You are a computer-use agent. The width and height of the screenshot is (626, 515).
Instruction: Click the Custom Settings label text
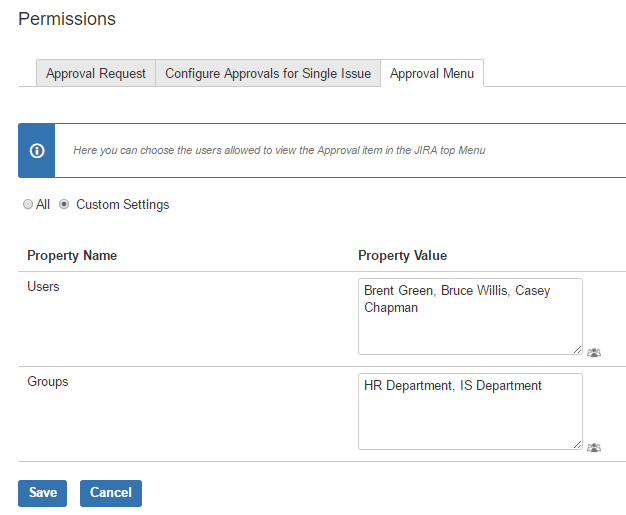[123, 204]
